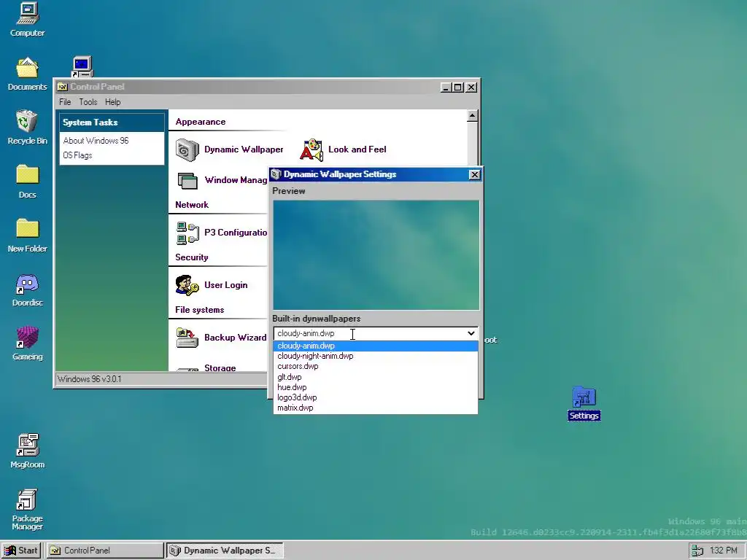Screen dimensions: 747x560
Task: Click the Security section heading
Action: (x=192, y=257)
